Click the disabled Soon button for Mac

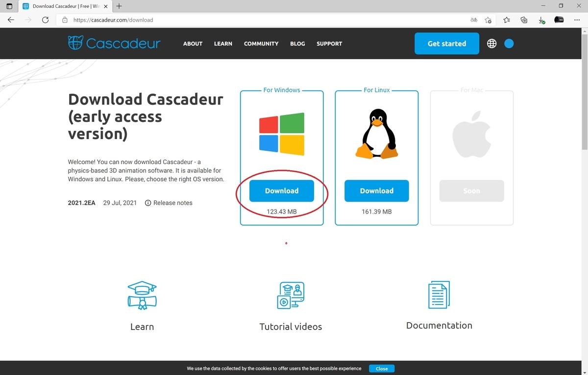click(x=471, y=191)
